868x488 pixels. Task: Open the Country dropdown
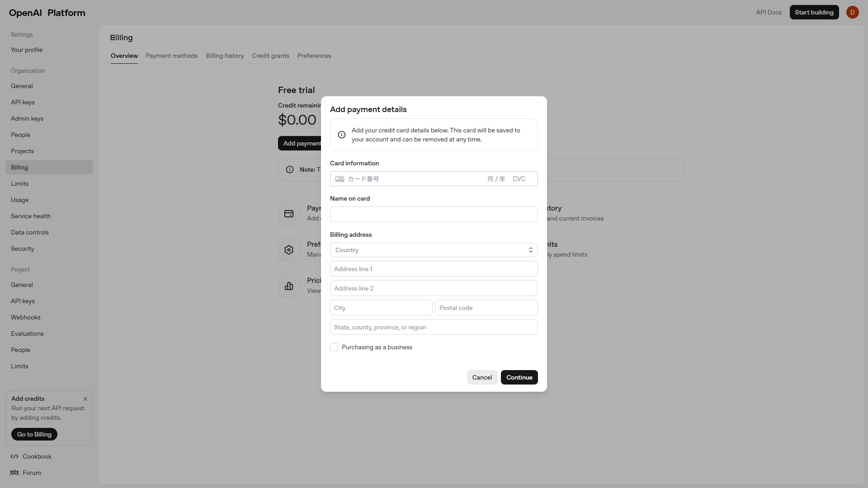434,250
